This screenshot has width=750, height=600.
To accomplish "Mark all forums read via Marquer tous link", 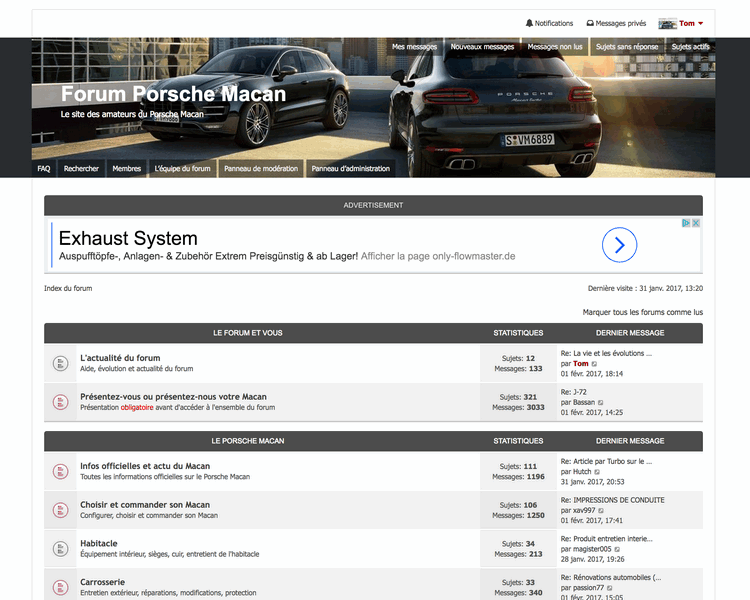I will pyautogui.click(x=642, y=312).
